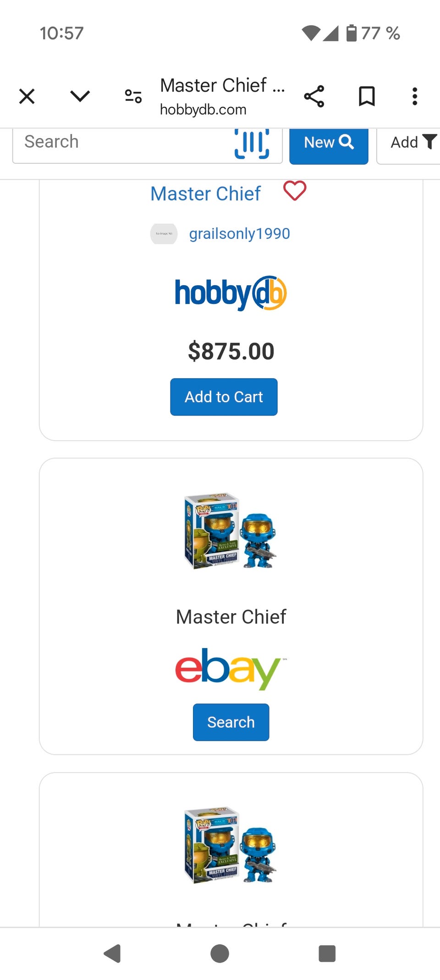This screenshot has width=440, height=980.
Task: Bookmark the hobbydb page
Action: pos(367,96)
